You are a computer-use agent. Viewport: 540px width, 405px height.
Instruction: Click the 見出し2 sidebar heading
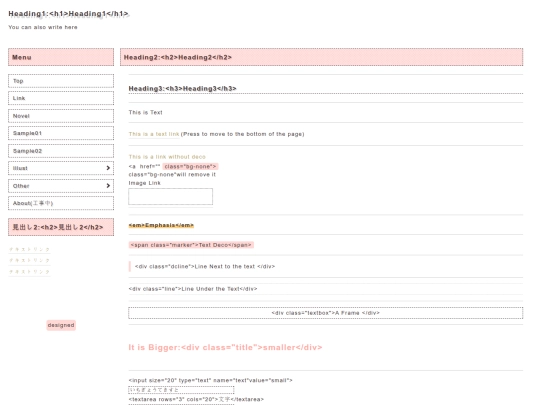[61, 227]
